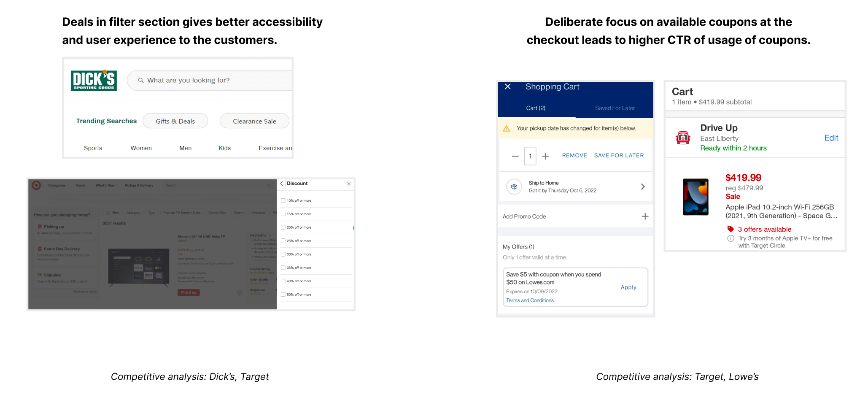868x411 pixels.
Task: Click the red offers tag icon
Action: pyautogui.click(x=731, y=229)
